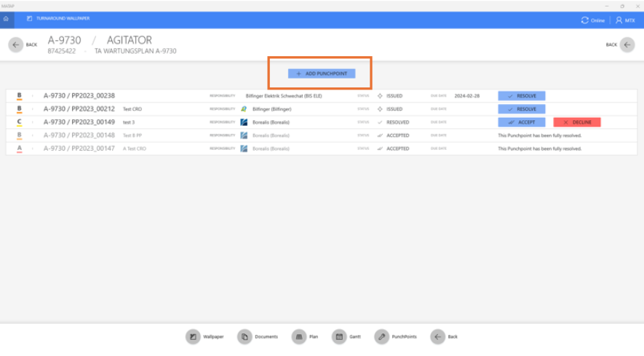Click category B badge of PP2023_00238
The height and width of the screenshot is (356, 644).
(x=20, y=95)
